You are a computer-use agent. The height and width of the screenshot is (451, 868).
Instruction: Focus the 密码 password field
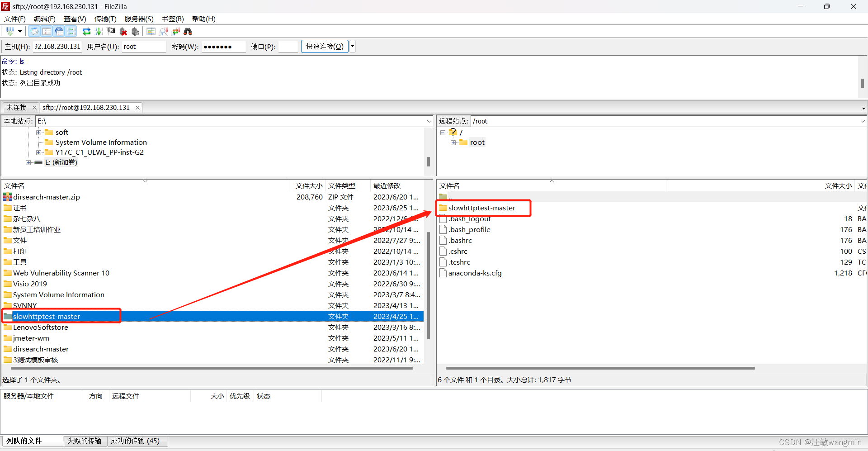pyautogui.click(x=223, y=47)
